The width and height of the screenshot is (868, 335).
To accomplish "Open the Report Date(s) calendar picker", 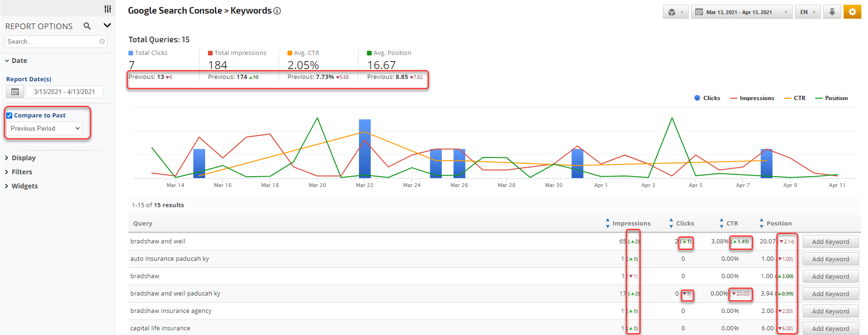I will tap(15, 92).
